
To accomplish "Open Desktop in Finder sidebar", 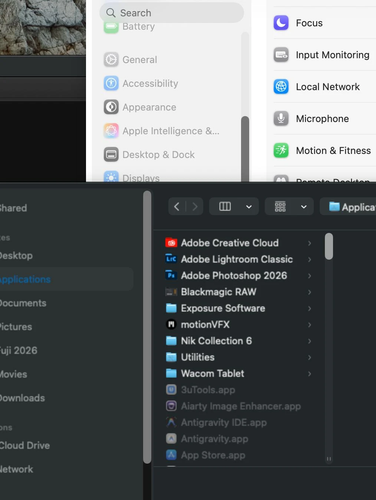I will pos(16,256).
